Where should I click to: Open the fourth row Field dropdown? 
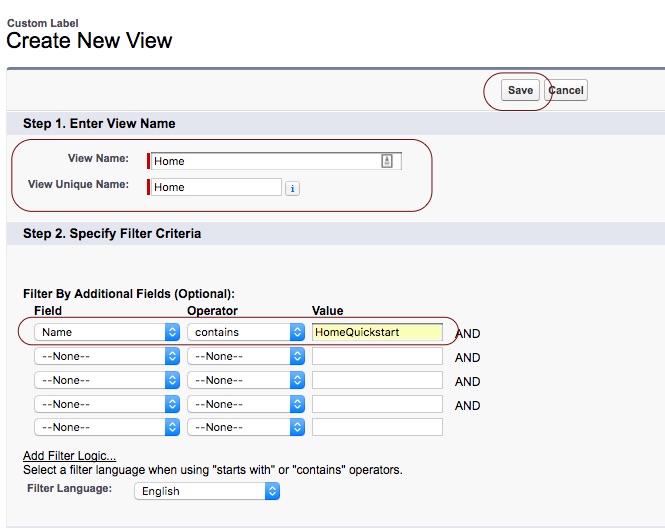point(107,404)
